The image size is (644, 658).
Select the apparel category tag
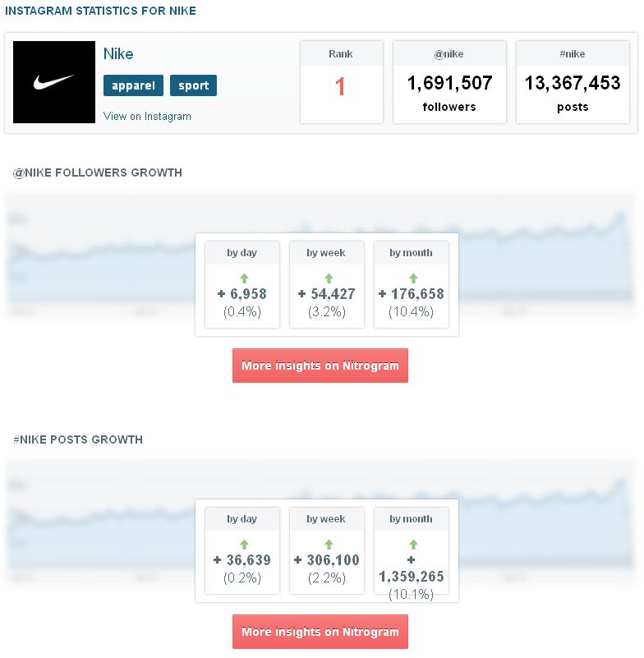(x=133, y=85)
